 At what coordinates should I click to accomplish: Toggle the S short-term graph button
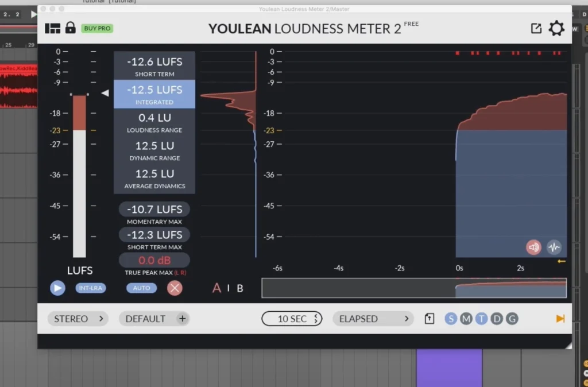click(451, 319)
